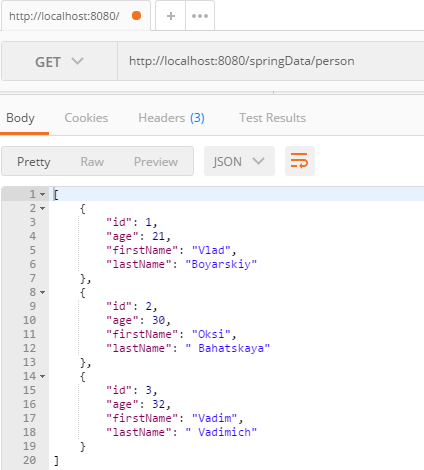Select the Body response tab
424x470 pixels.
20,118
